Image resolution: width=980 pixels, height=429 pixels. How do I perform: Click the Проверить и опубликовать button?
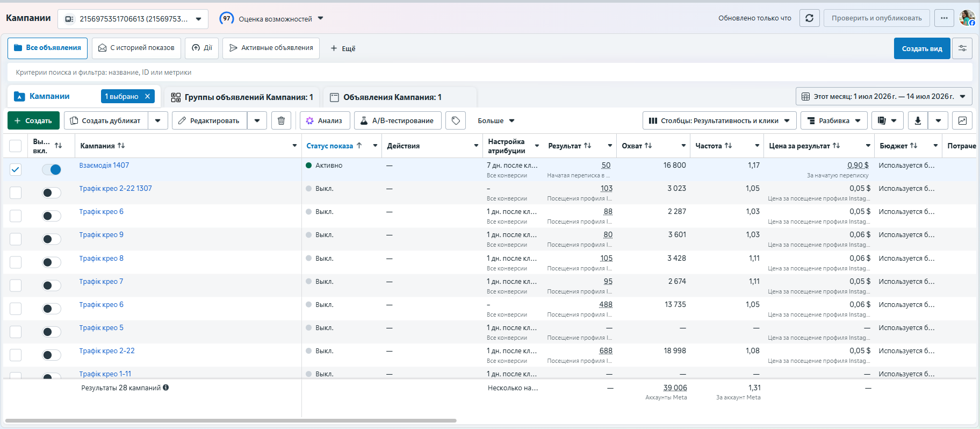[877, 18]
